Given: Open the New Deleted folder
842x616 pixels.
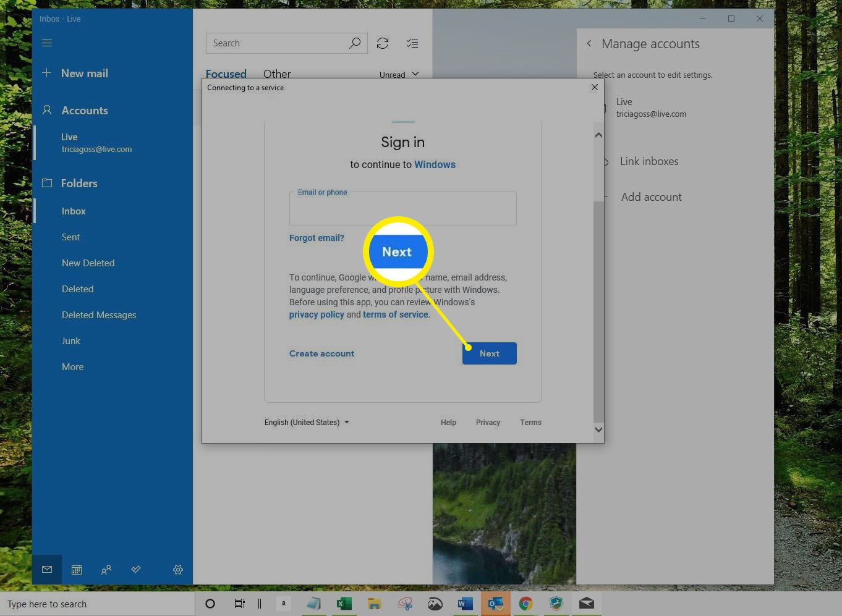Looking at the screenshot, I should 88,263.
